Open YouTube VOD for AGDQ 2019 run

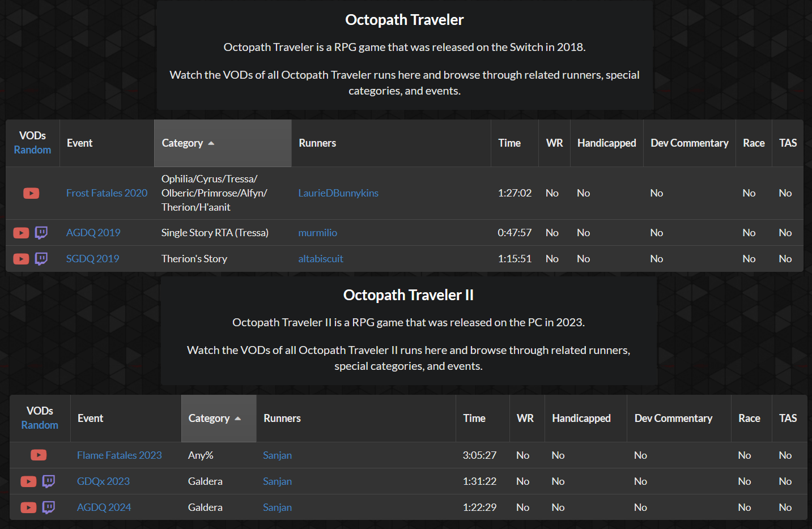(21, 233)
